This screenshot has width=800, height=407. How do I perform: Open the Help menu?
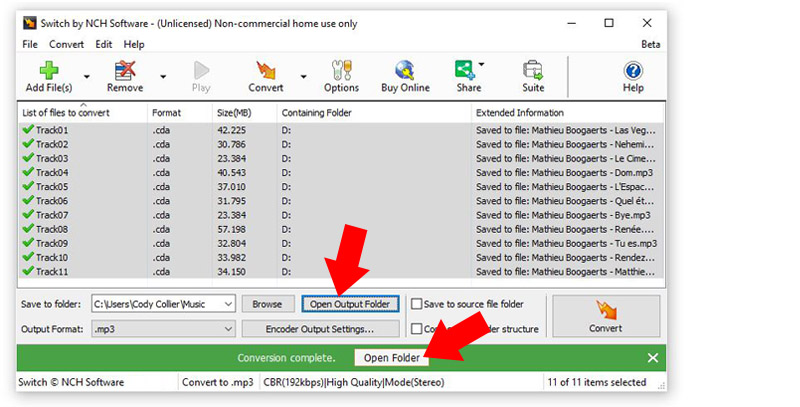coord(134,44)
